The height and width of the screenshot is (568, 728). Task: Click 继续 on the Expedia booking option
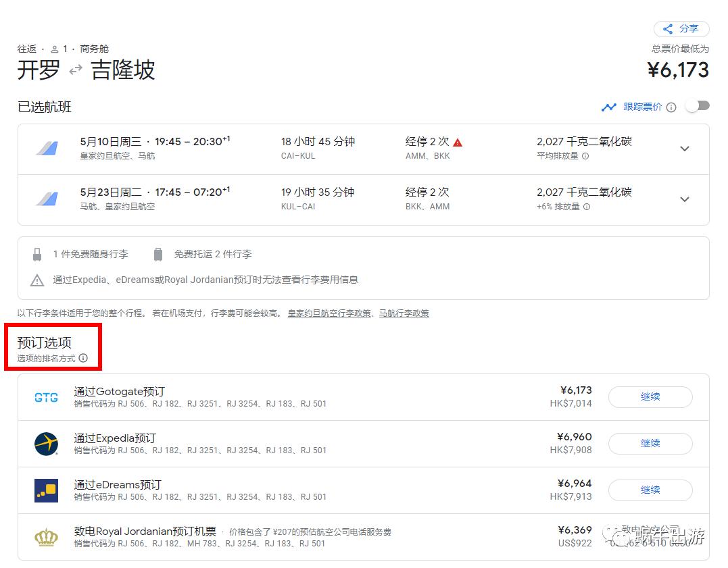(x=650, y=443)
